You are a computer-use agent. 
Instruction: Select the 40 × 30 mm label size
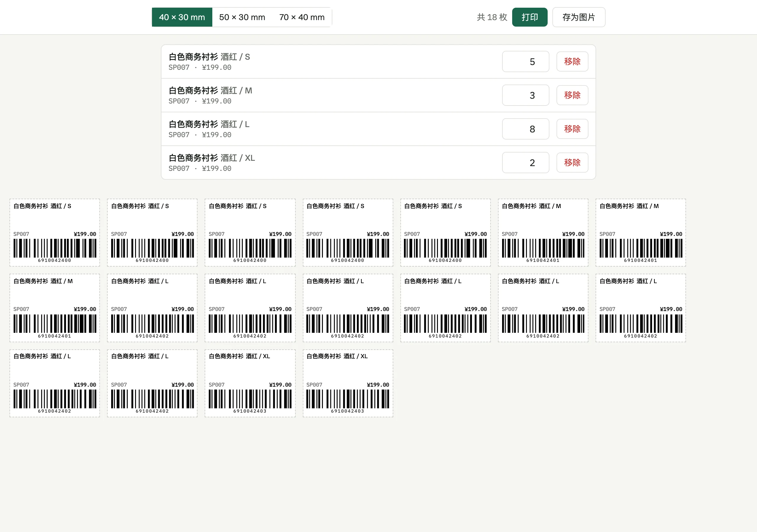(x=182, y=17)
